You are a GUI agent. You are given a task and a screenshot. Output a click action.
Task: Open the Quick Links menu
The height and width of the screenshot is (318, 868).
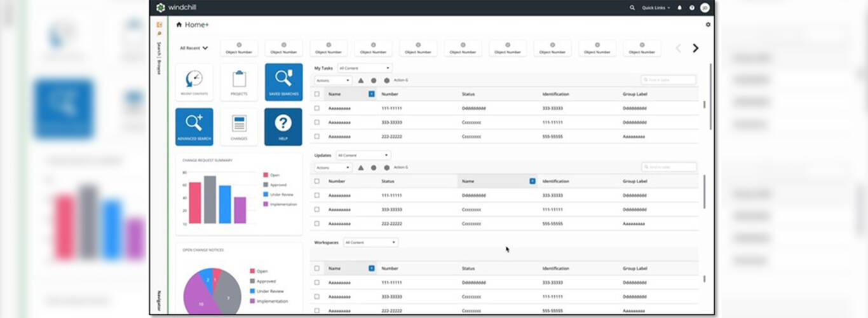656,8
